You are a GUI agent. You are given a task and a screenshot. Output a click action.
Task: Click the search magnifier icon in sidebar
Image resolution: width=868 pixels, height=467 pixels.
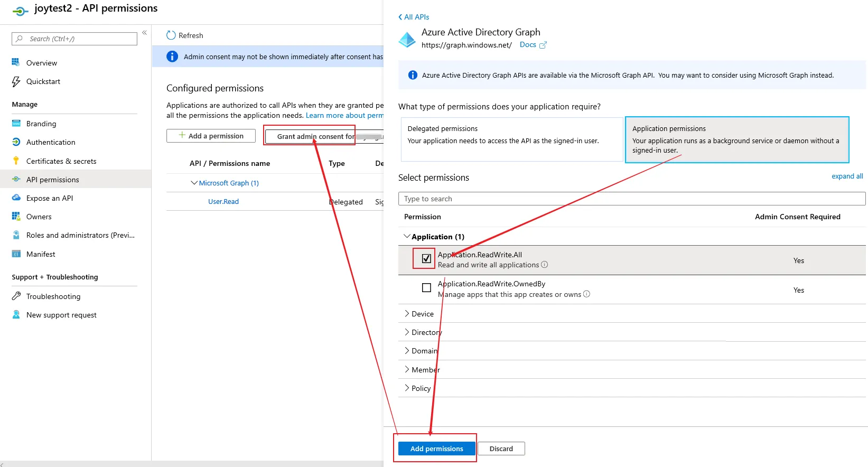click(20, 39)
